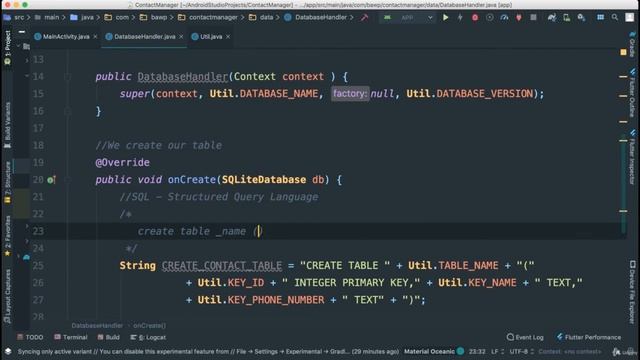Image resolution: width=640 pixels, height=360 pixels.
Task: Open the Layout Captures tool window
Action: (x=7, y=297)
